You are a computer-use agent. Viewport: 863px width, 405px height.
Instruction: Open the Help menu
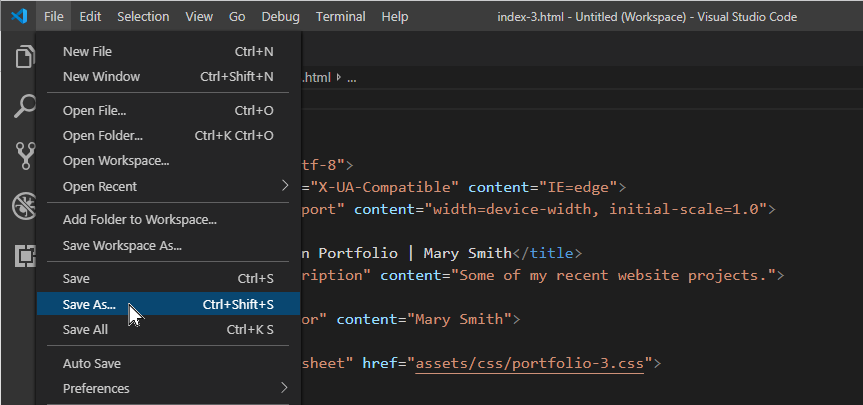tap(395, 17)
